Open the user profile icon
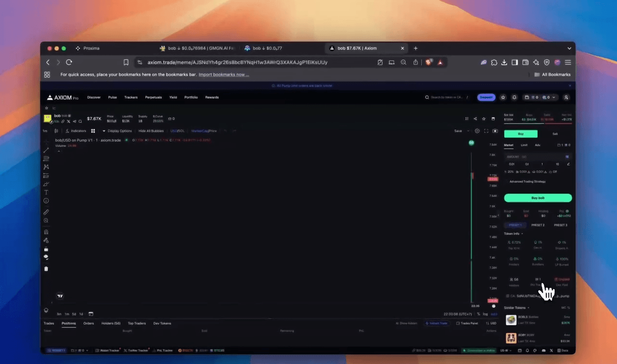Viewport: 617px width, 364px height. pos(566,97)
